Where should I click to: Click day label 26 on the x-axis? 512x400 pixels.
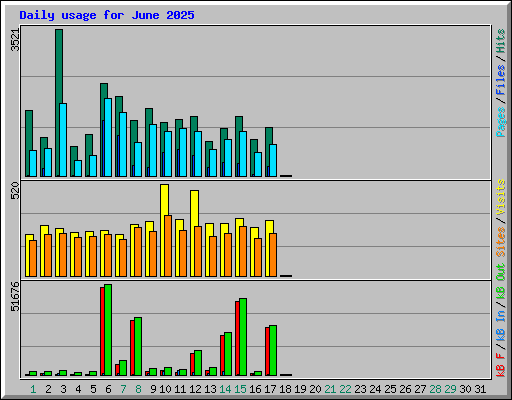click(x=405, y=389)
